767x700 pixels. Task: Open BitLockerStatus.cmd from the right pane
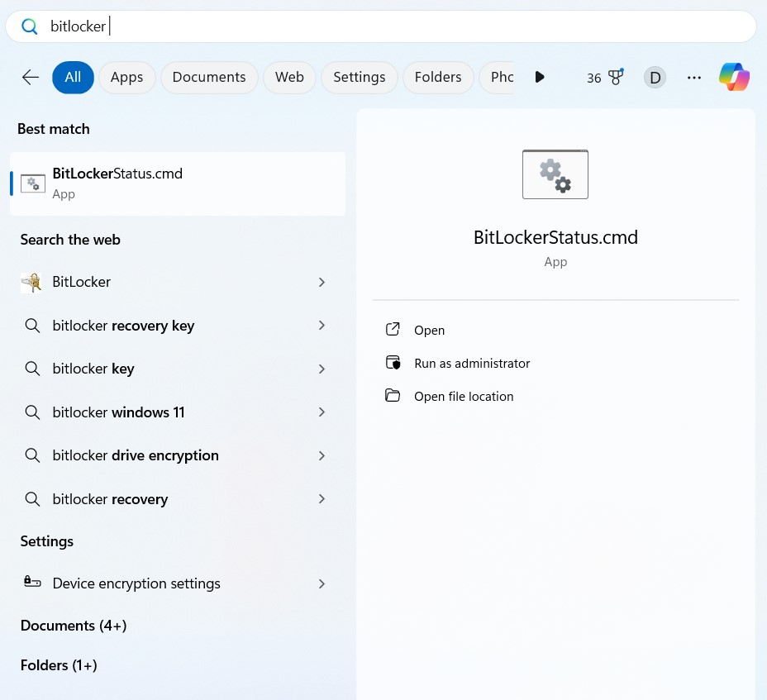[429, 331]
